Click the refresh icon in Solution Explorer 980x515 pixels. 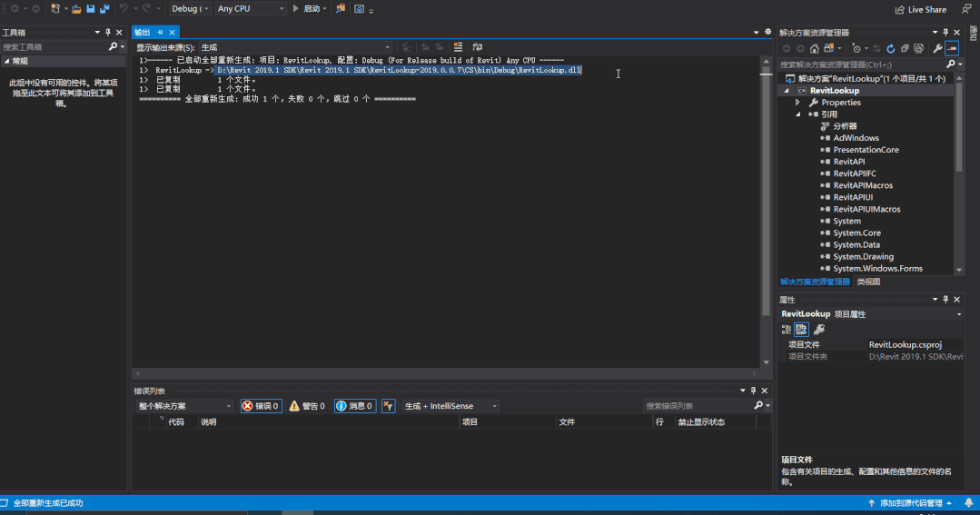[891, 48]
